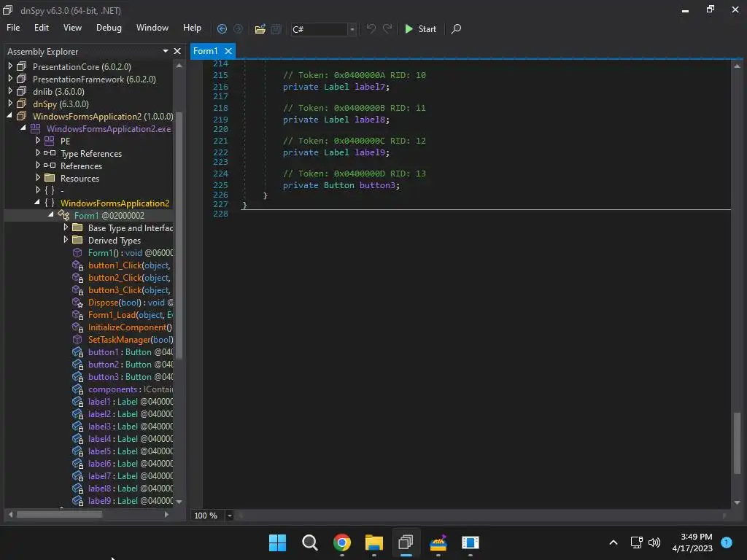Screen dimensions: 747x560
Task: Select button3_Click method in tree
Action: [129, 290]
